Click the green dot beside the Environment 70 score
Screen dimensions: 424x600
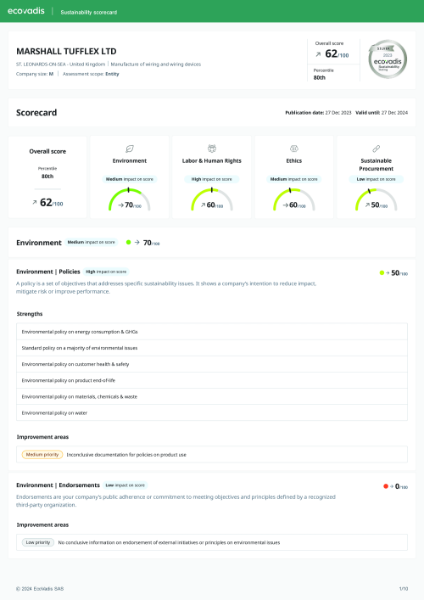click(x=129, y=242)
